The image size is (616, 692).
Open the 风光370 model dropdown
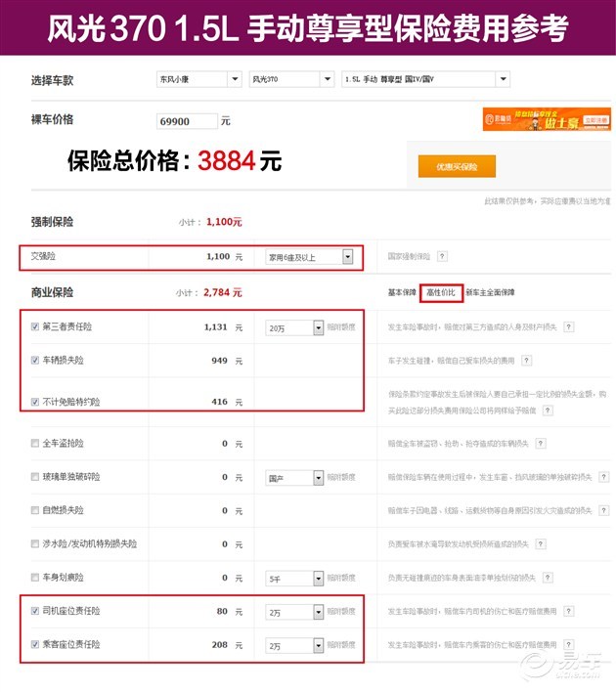point(291,79)
